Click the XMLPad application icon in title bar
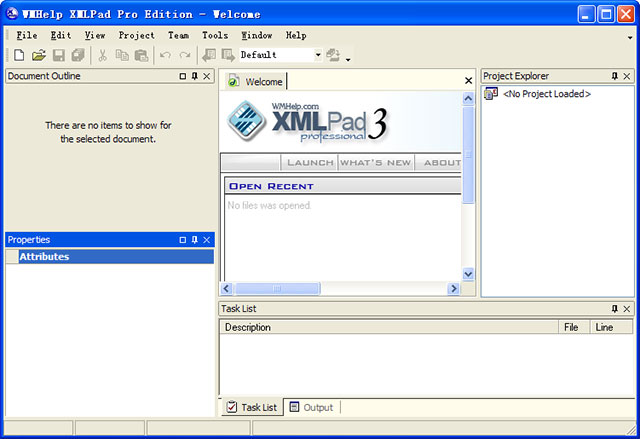 pyautogui.click(x=12, y=14)
